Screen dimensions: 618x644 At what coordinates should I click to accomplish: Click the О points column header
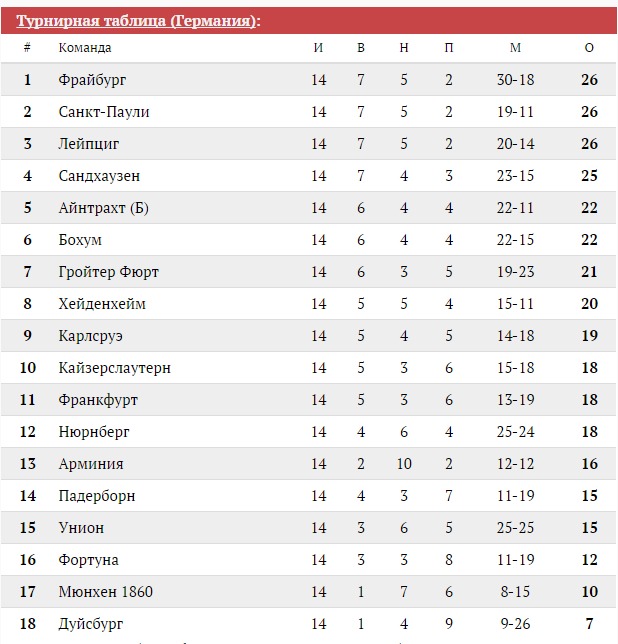click(589, 48)
